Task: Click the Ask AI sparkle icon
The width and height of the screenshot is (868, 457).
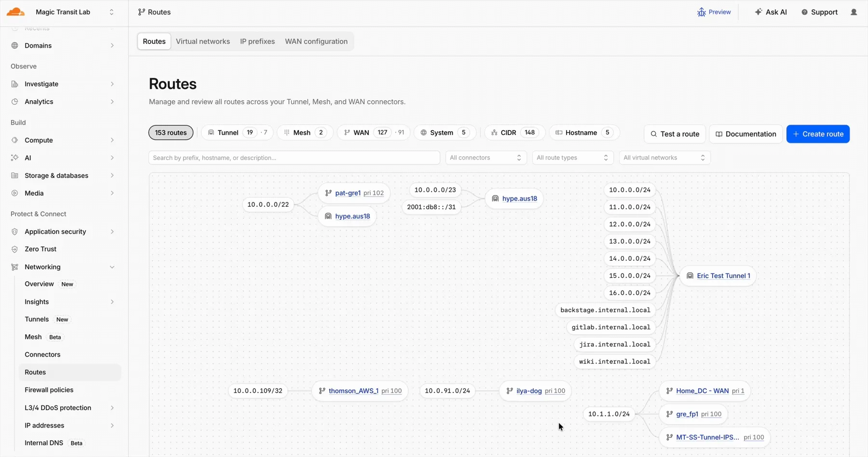Action: click(759, 12)
